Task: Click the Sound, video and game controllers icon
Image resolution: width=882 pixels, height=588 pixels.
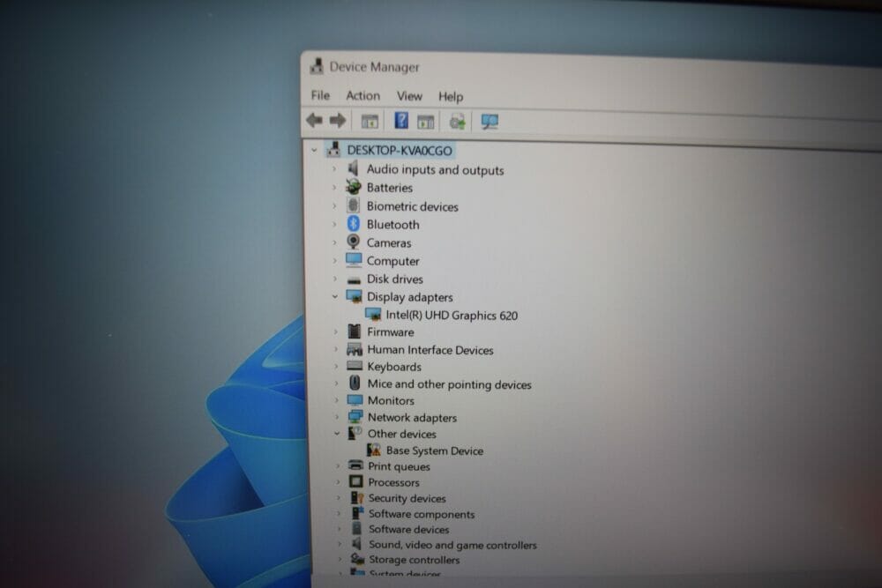Action: (356, 544)
